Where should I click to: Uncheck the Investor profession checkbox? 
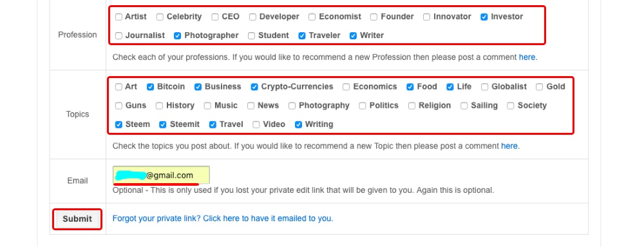[484, 17]
